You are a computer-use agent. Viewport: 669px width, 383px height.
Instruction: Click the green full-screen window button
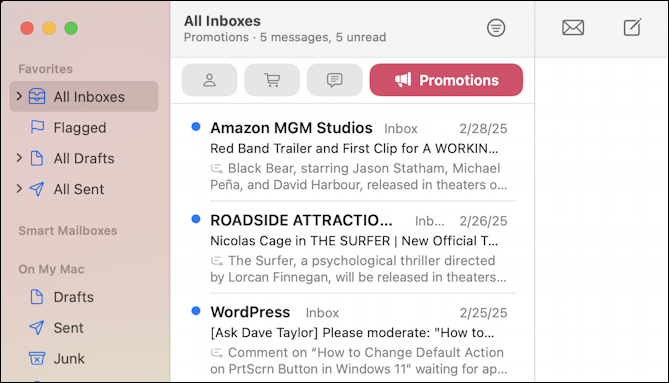tap(71, 28)
